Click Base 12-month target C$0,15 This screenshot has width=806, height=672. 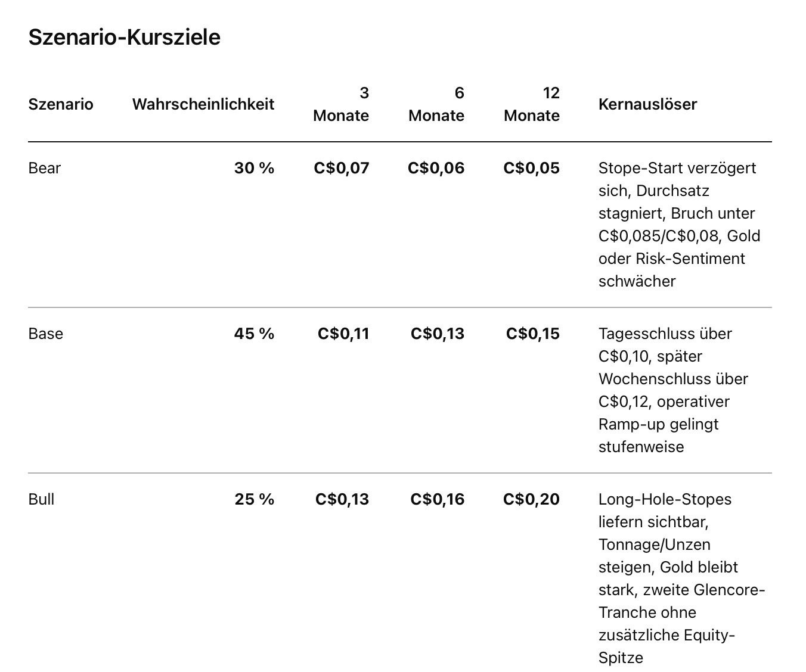[533, 334]
